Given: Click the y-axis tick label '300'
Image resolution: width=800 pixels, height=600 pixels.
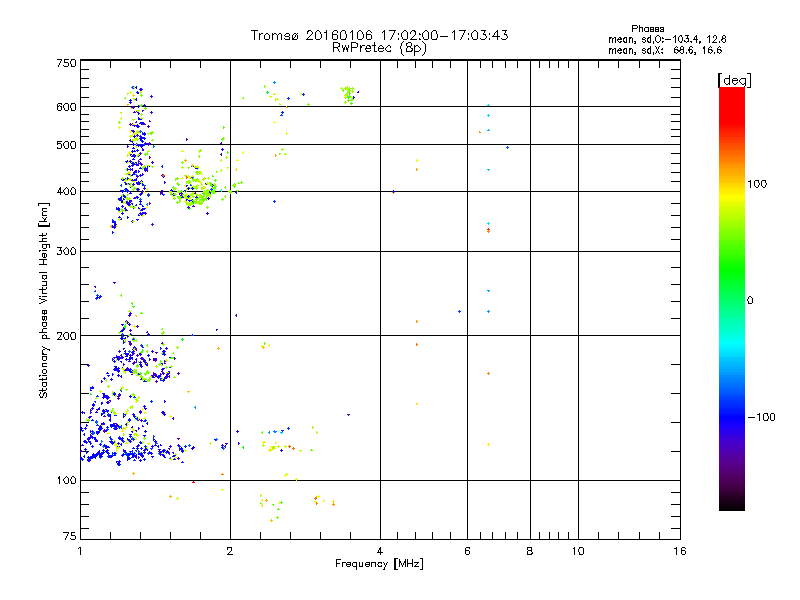Looking at the screenshot, I should [66, 252].
